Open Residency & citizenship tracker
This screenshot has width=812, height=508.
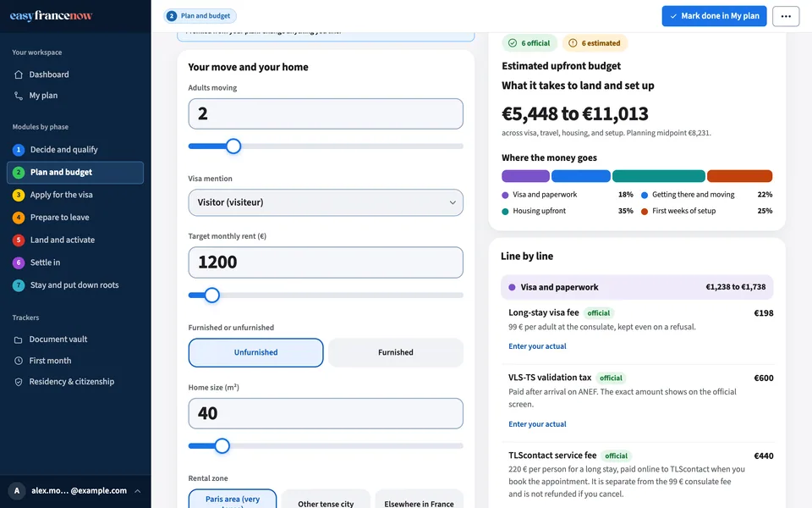pyautogui.click(x=75, y=382)
